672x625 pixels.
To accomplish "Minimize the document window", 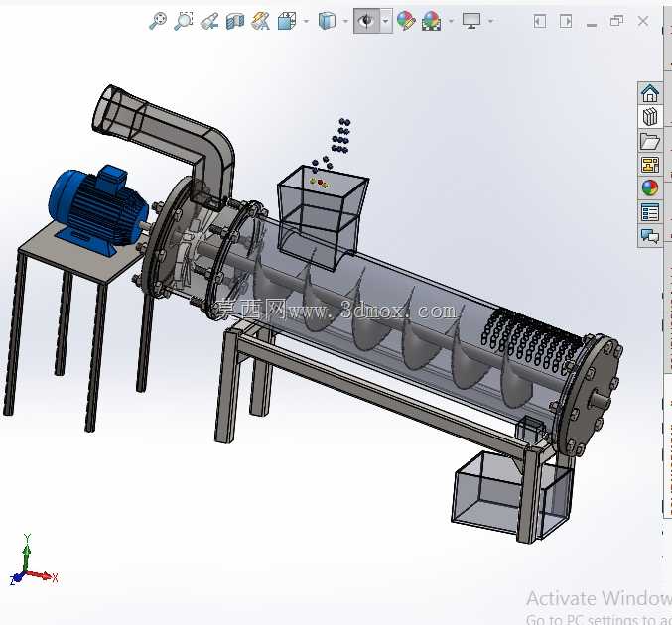I will 592,25.
